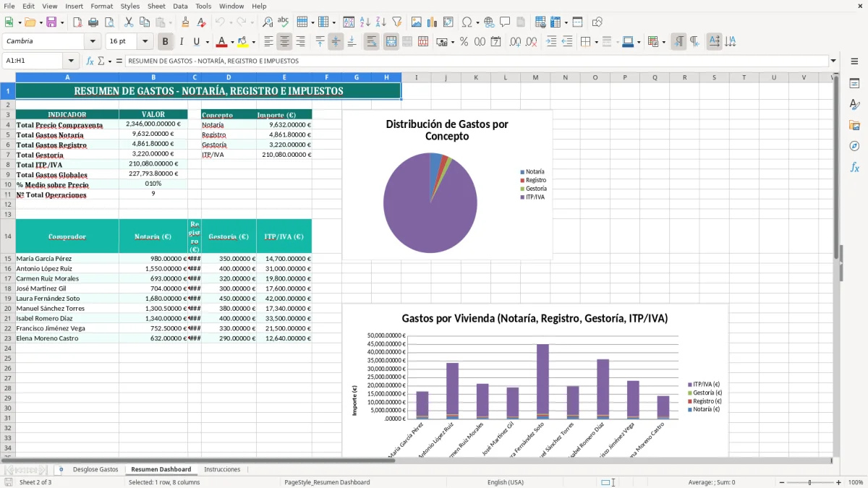Apply red font color swatch
The width and height of the screenshot is (868, 488).
222,42
